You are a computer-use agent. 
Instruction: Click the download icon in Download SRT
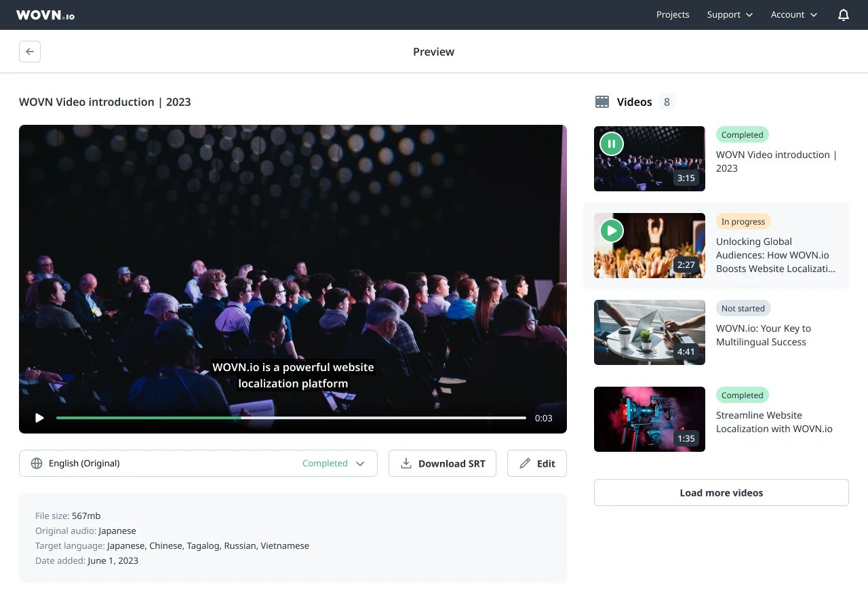(x=406, y=463)
